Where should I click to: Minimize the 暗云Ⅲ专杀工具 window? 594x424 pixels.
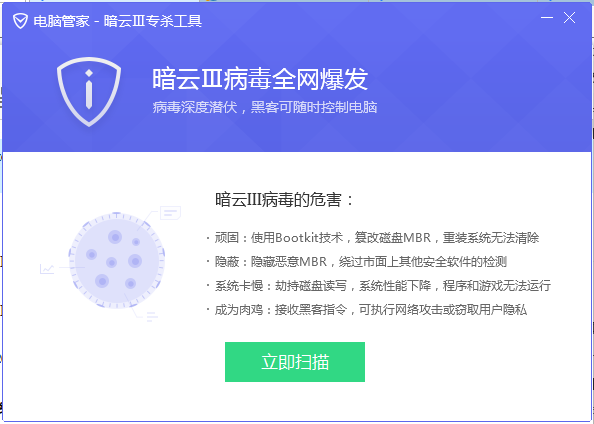pyautogui.click(x=547, y=17)
